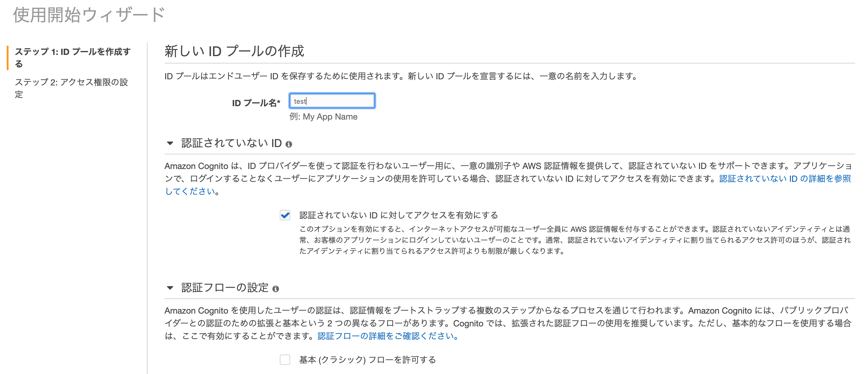868x374 pixels.
Task: Click the info icon beside 認証されていない ID
Action: [288, 144]
